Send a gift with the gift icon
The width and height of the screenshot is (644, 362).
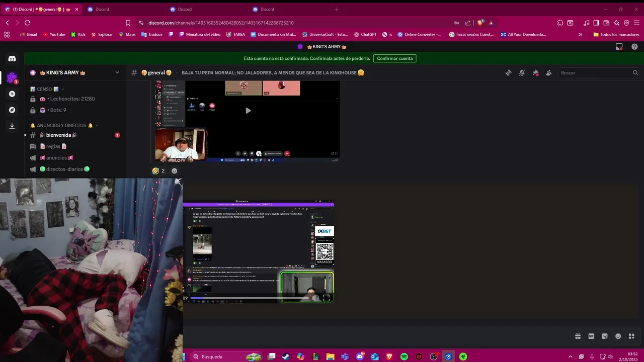point(578,336)
